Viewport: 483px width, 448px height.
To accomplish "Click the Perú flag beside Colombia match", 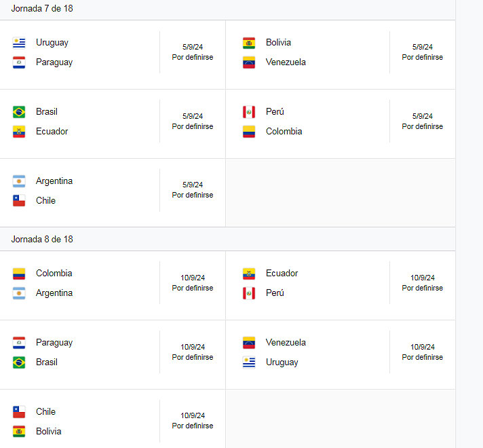I will click(x=248, y=112).
